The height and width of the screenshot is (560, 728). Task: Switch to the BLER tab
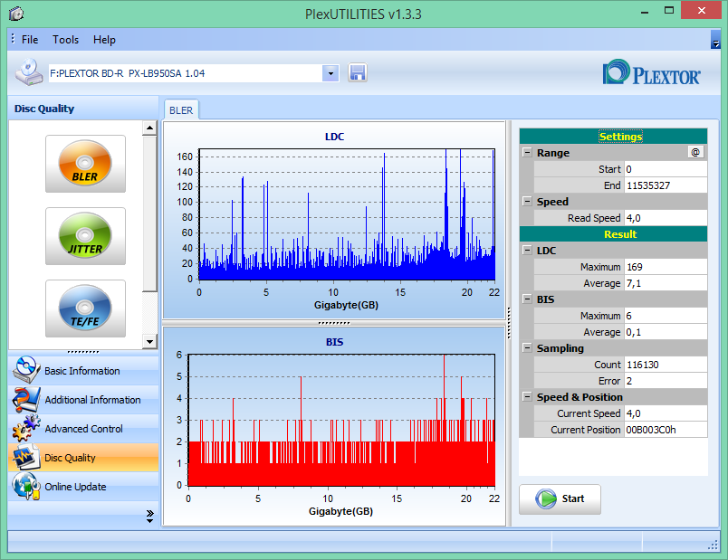(x=181, y=110)
